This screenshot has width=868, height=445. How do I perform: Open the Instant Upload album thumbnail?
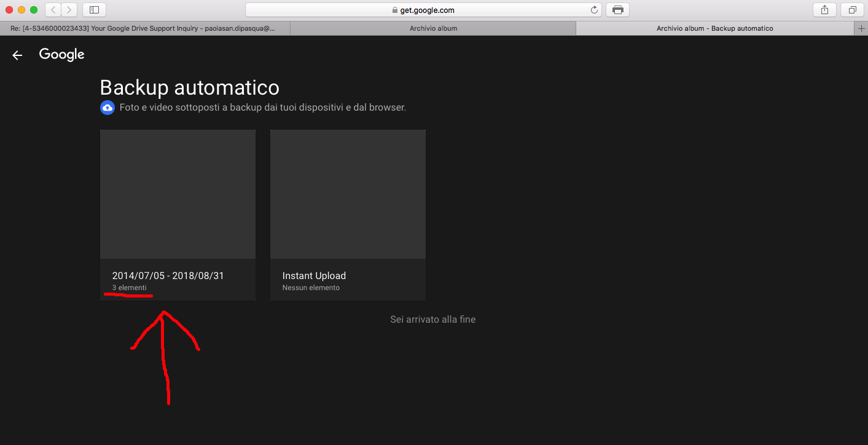click(x=348, y=194)
